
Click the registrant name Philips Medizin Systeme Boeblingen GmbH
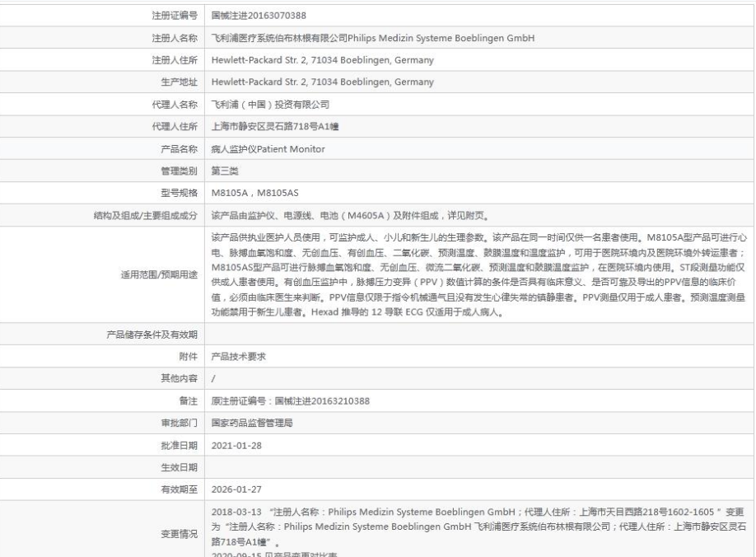(x=441, y=38)
